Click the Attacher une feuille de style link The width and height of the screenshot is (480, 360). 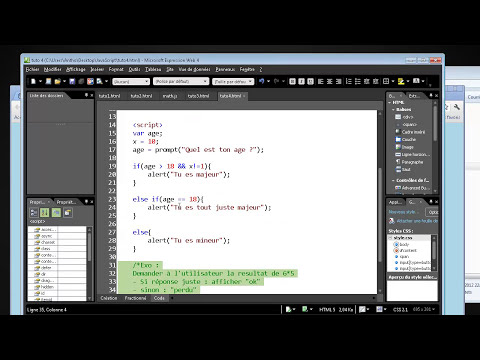[413, 221]
